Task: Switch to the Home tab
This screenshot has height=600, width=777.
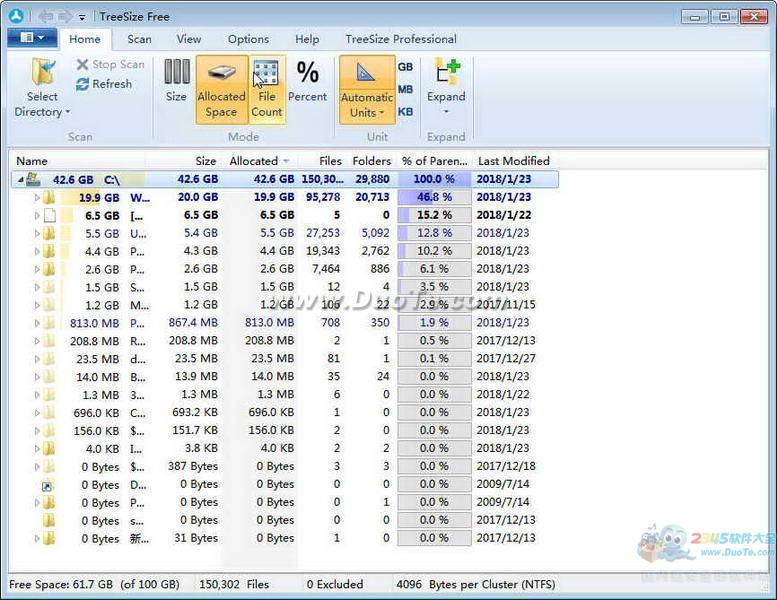Action: [85, 39]
